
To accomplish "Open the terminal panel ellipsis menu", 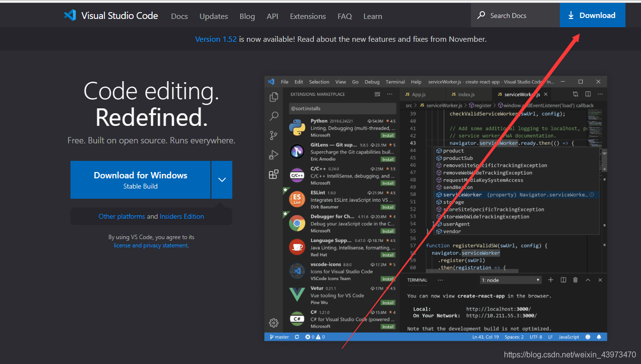I will coord(440,280).
